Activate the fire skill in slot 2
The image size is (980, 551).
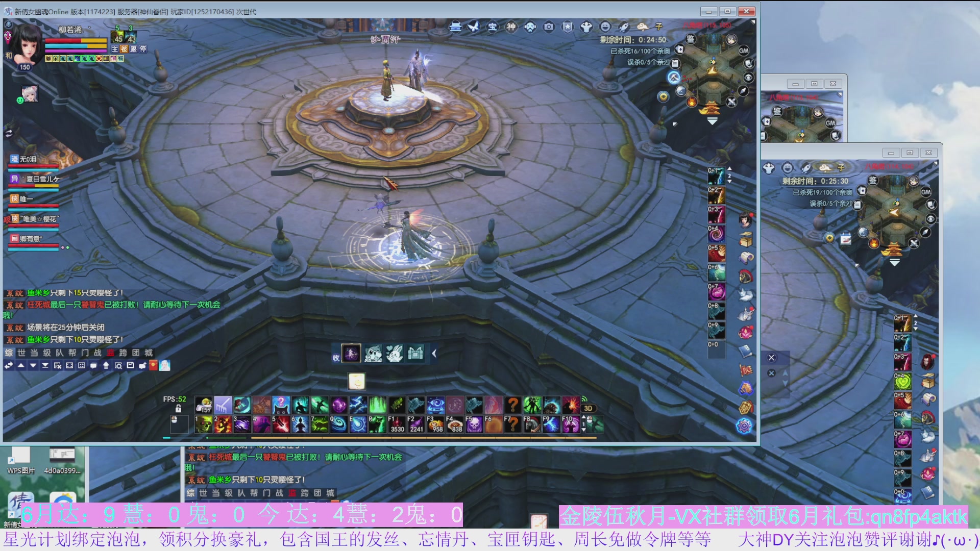point(223,424)
